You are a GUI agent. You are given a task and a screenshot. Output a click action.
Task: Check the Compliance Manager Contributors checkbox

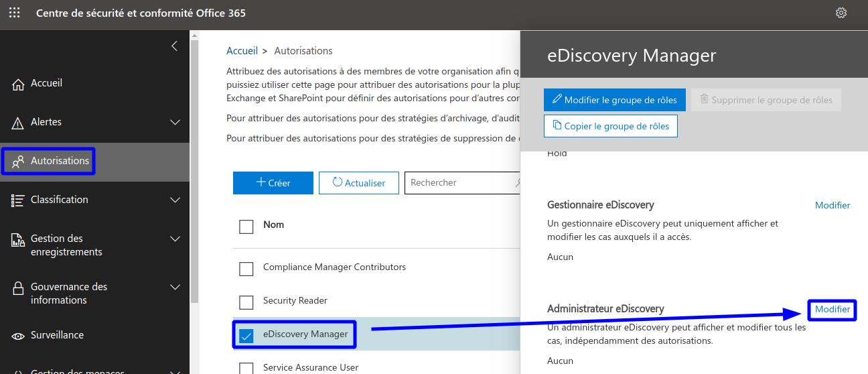(x=246, y=269)
